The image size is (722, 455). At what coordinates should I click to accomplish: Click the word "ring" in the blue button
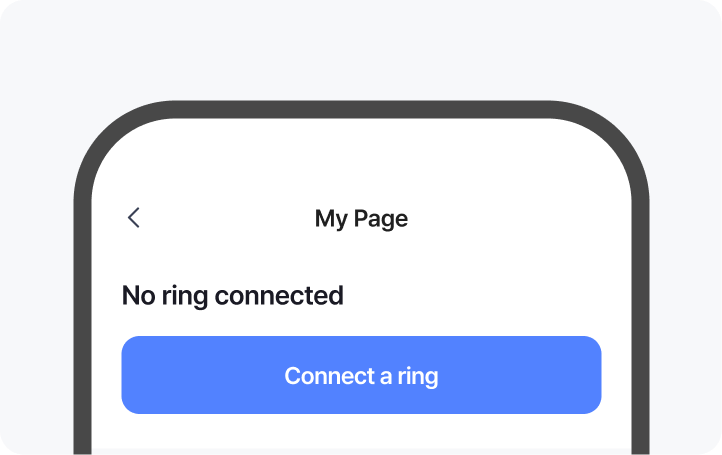(418, 377)
